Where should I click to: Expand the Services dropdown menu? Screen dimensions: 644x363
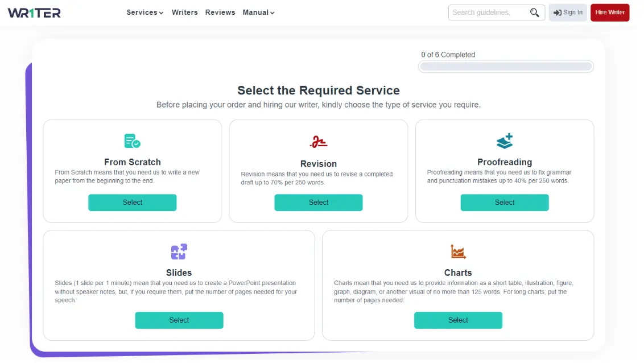click(x=145, y=13)
